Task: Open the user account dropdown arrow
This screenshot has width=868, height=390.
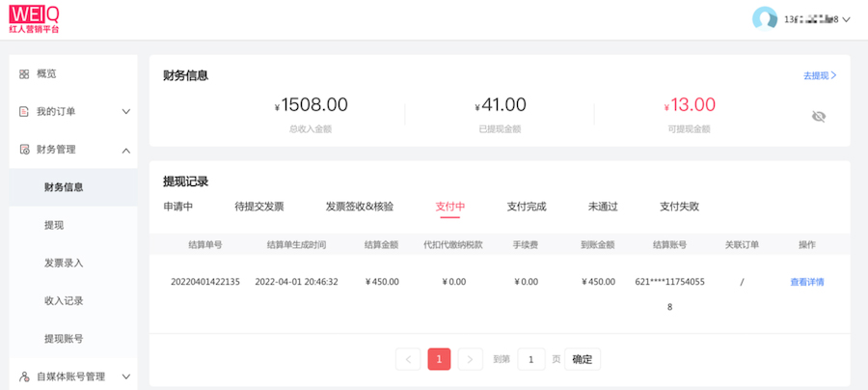Action: [847, 19]
